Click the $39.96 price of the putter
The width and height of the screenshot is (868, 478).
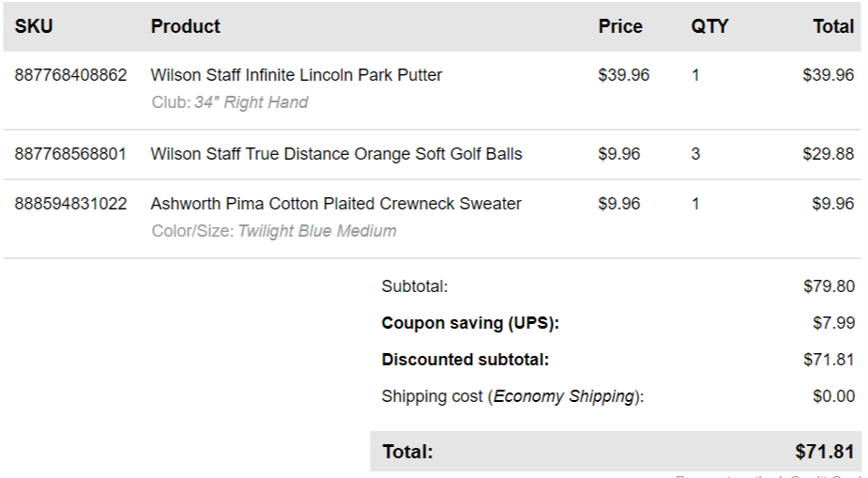point(623,75)
